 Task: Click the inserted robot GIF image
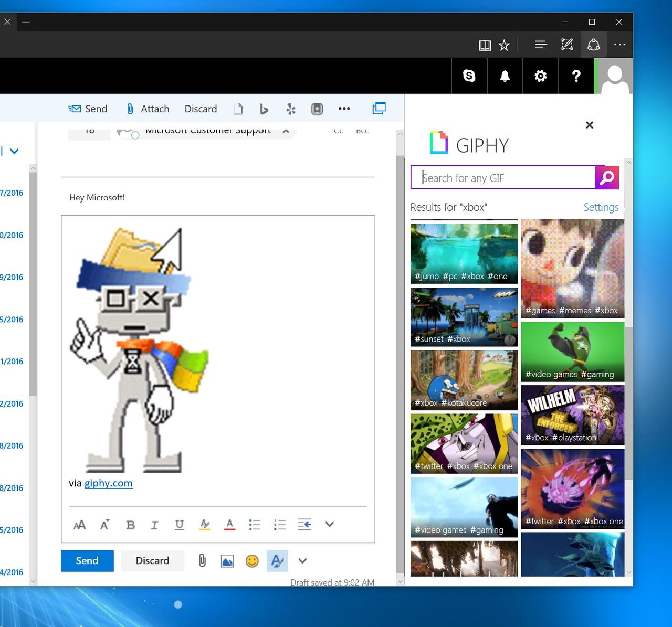coord(139,350)
